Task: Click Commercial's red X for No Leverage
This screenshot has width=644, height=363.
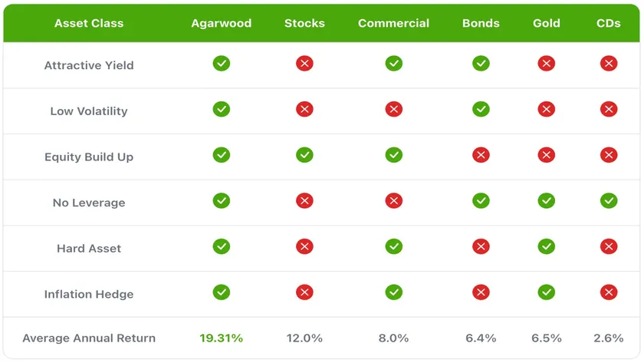Action: coord(394,201)
